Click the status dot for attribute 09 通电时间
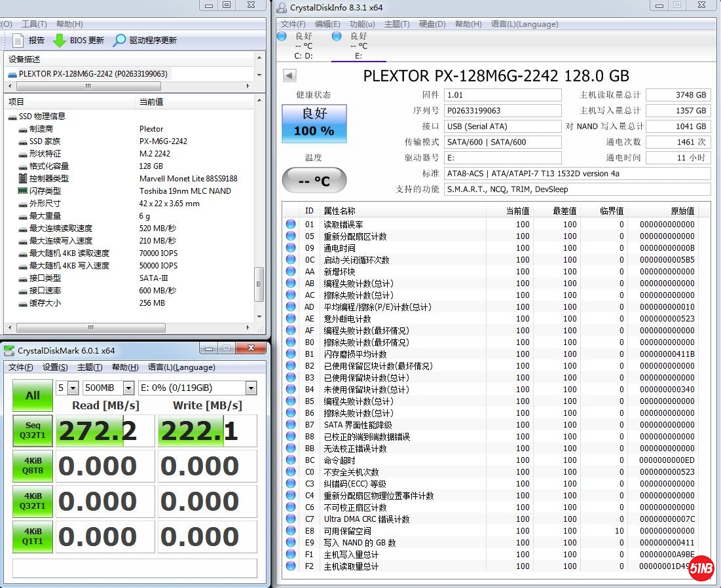 pos(291,248)
